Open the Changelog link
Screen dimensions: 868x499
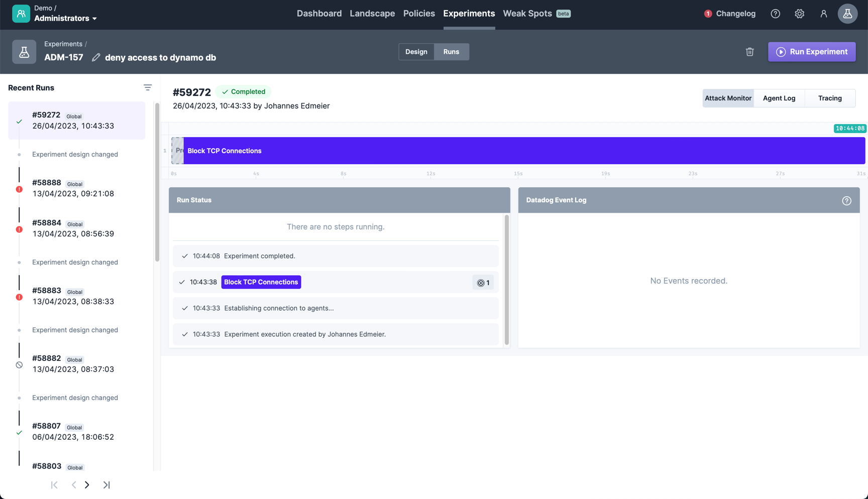735,14
